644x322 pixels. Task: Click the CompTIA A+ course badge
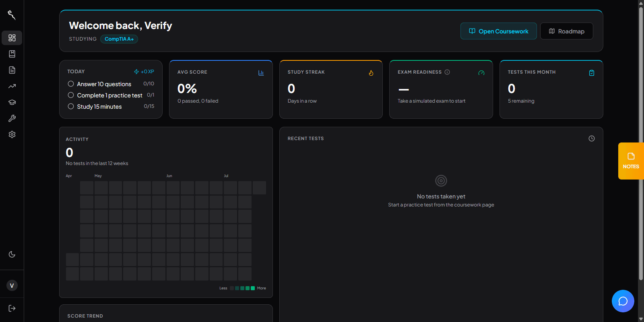(x=119, y=39)
